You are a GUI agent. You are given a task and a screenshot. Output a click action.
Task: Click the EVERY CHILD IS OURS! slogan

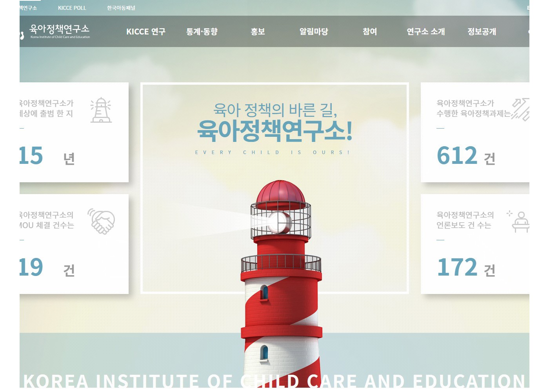click(x=273, y=152)
